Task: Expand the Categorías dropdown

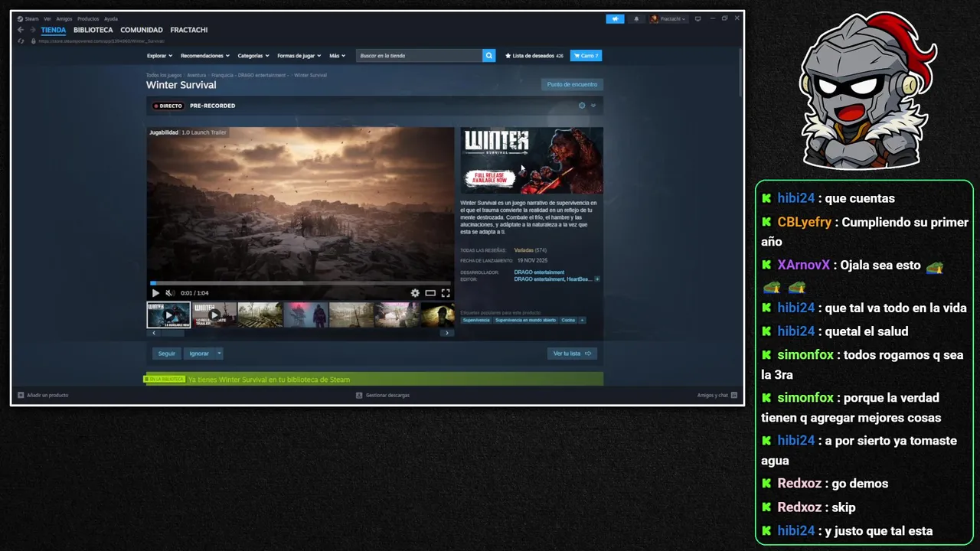Action: coord(253,56)
